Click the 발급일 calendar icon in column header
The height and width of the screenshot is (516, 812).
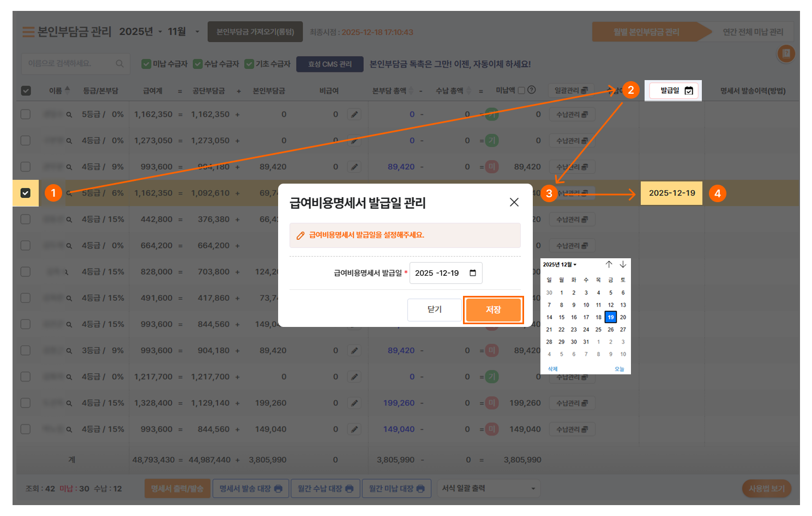click(x=689, y=91)
